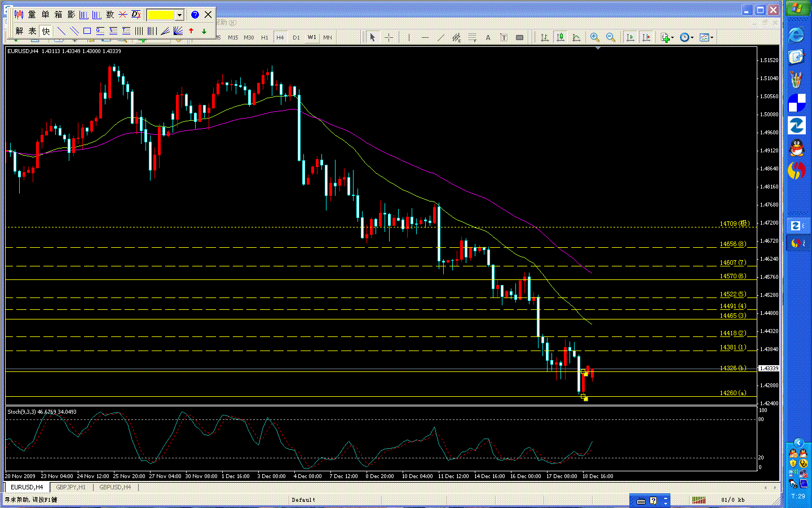This screenshot has width=812, height=508.
Task: Toggle the chart shift button
Action: click(646, 37)
